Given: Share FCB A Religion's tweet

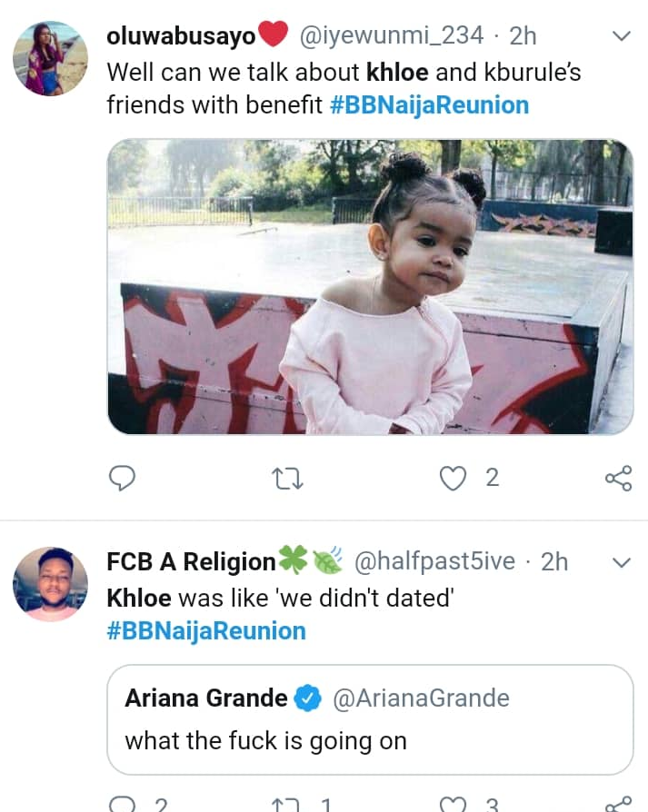Looking at the screenshot, I should tap(618, 805).
